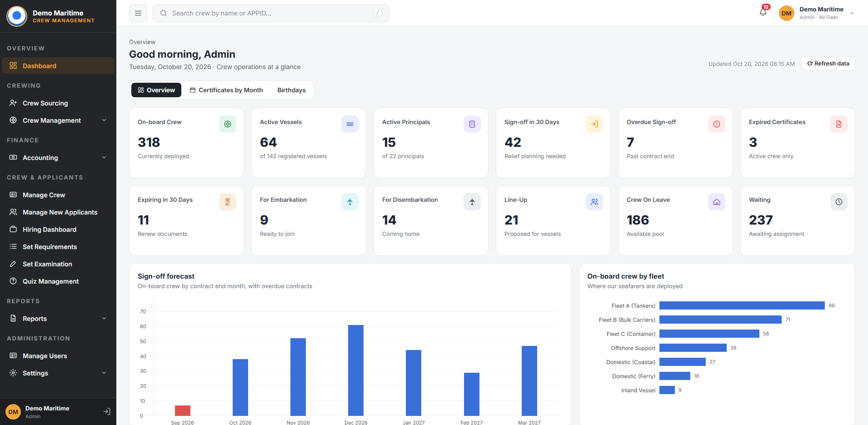Open Quiz Management page
This screenshot has width=868, height=425.
(x=58, y=281)
